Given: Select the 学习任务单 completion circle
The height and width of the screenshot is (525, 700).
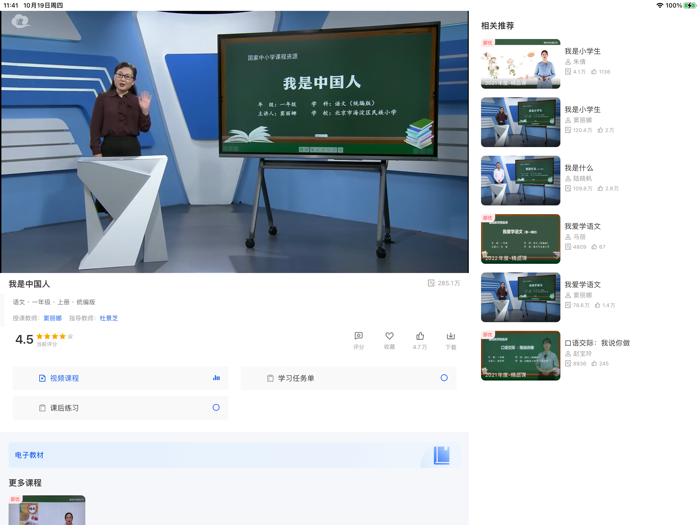Looking at the screenshot, I should coord(444,378).
